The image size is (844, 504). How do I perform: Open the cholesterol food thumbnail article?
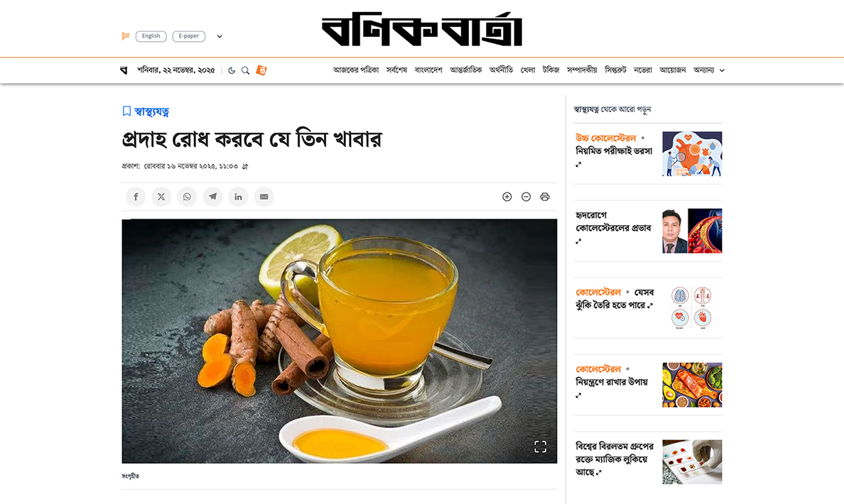[692, 385]
